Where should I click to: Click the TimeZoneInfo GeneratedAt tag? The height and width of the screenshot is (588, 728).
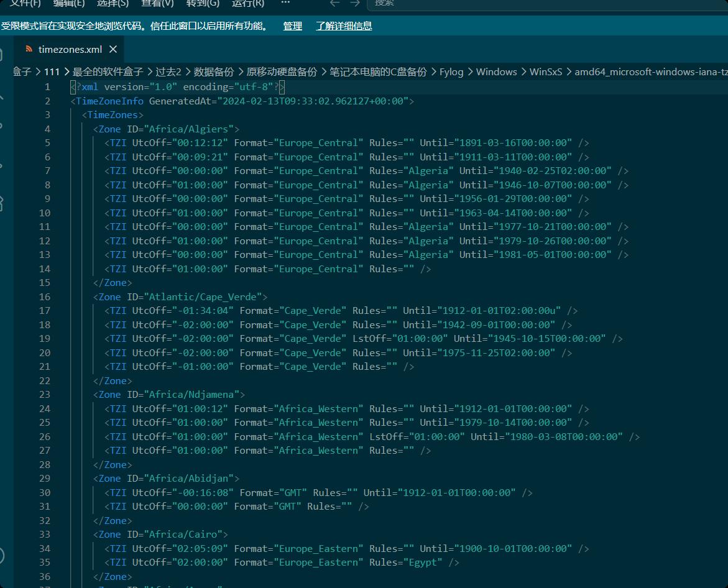point(242,101)
